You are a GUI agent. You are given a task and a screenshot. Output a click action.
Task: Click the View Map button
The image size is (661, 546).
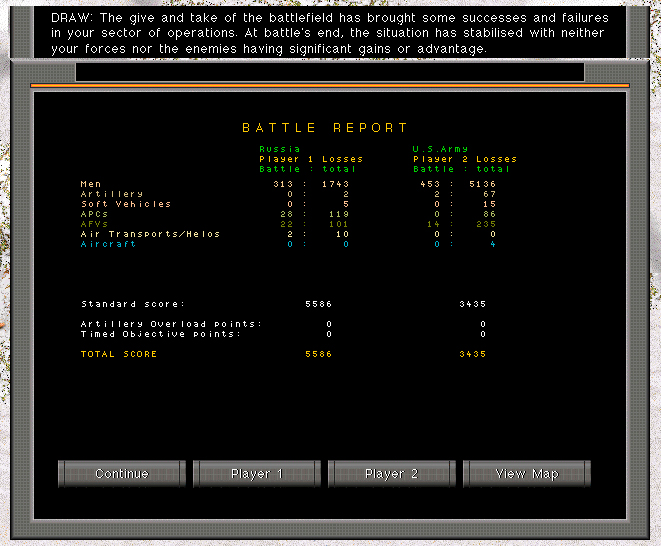(527, 473)
